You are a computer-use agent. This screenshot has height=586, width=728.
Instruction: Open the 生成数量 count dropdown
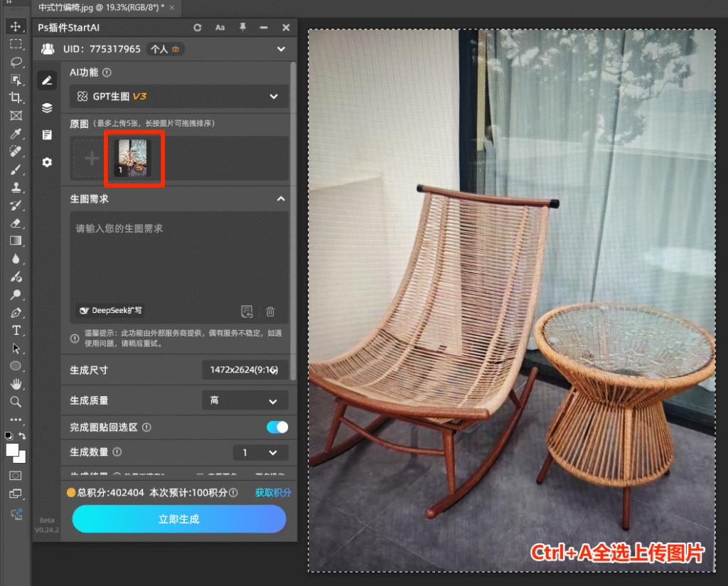coord(260,452)
